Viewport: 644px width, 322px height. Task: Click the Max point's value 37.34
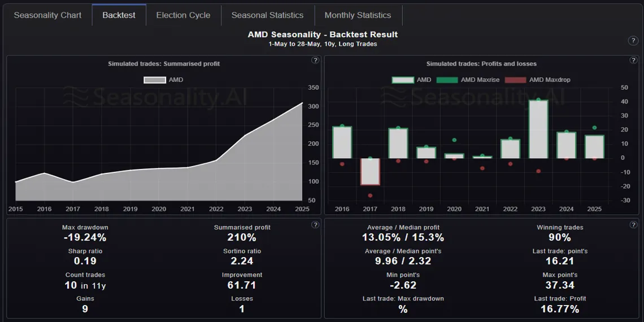[x=560, y=285]
